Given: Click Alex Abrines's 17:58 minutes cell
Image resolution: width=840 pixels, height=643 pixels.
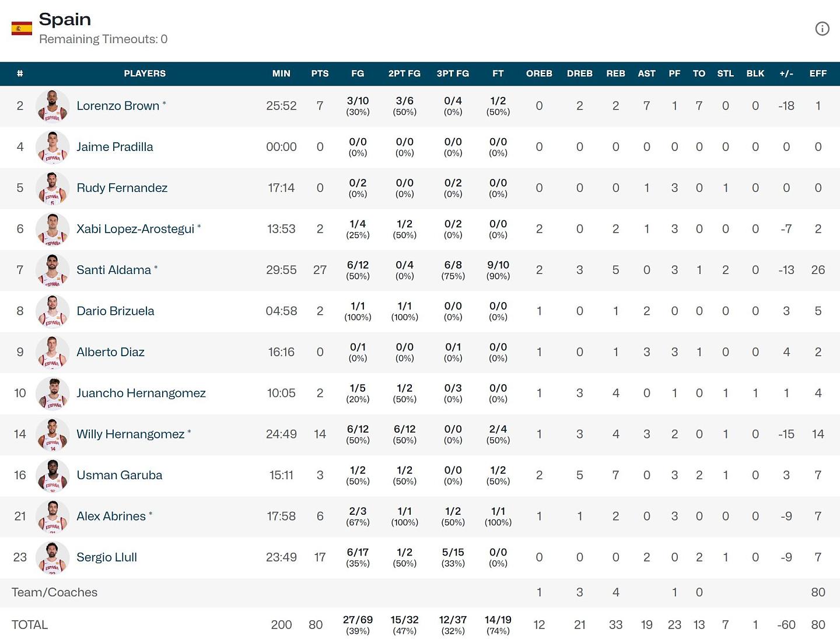Looking at the screenshot, I should tap(281, 516).
